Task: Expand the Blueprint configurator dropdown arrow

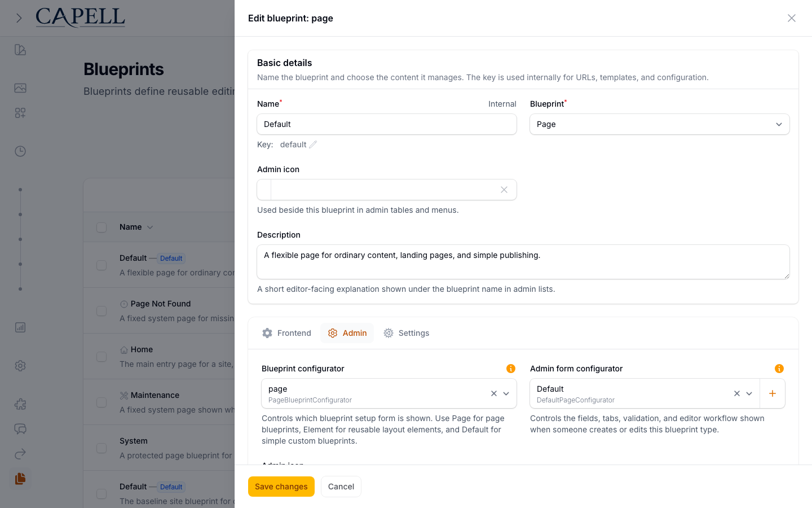Action: point(506,393)
